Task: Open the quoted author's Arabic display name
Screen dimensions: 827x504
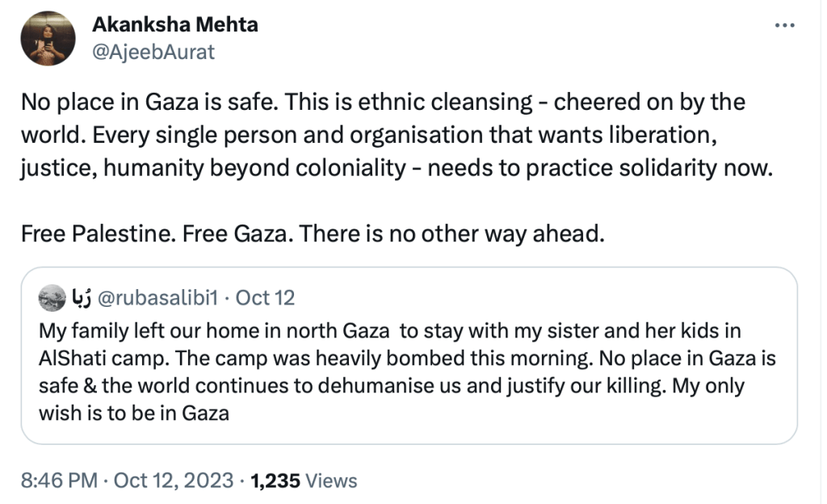Action: (82, 299)
